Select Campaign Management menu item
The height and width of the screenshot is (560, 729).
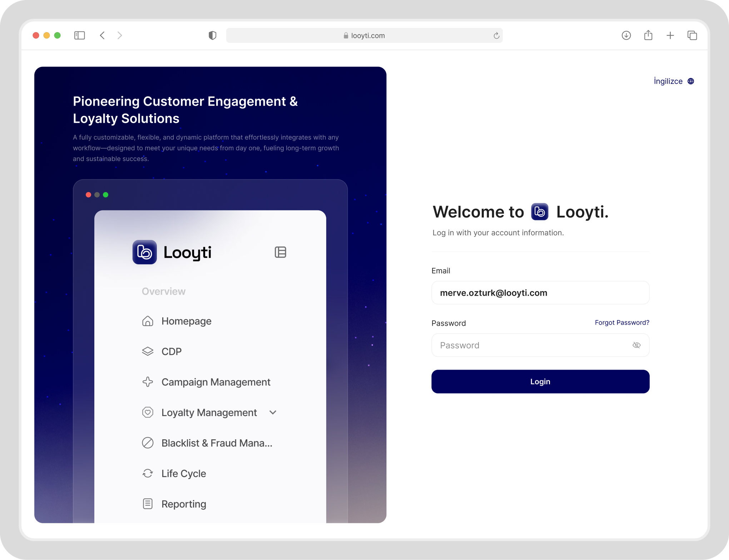click(215, 382)
